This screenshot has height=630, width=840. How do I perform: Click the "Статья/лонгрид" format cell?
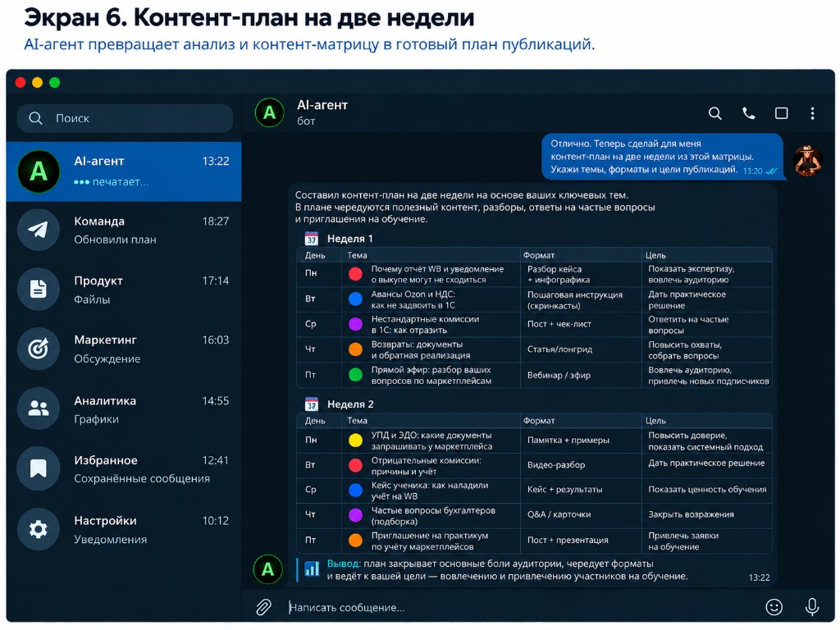coord(559,349)
